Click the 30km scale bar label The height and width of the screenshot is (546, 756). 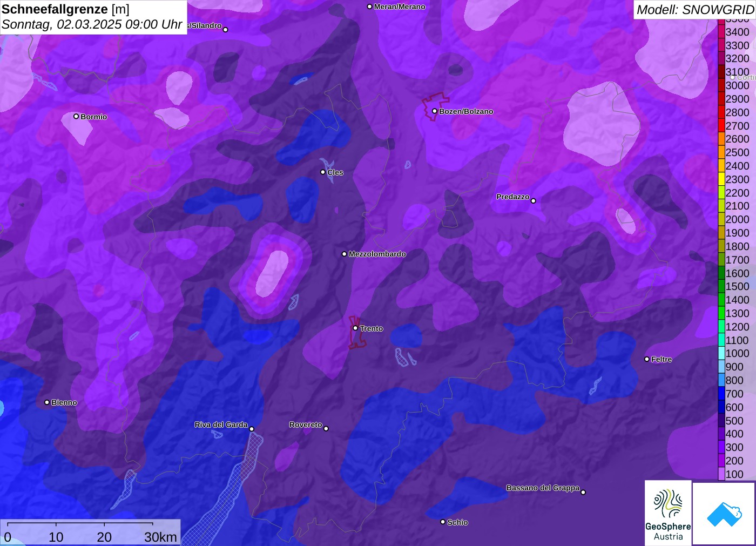[x=160, y=537]
